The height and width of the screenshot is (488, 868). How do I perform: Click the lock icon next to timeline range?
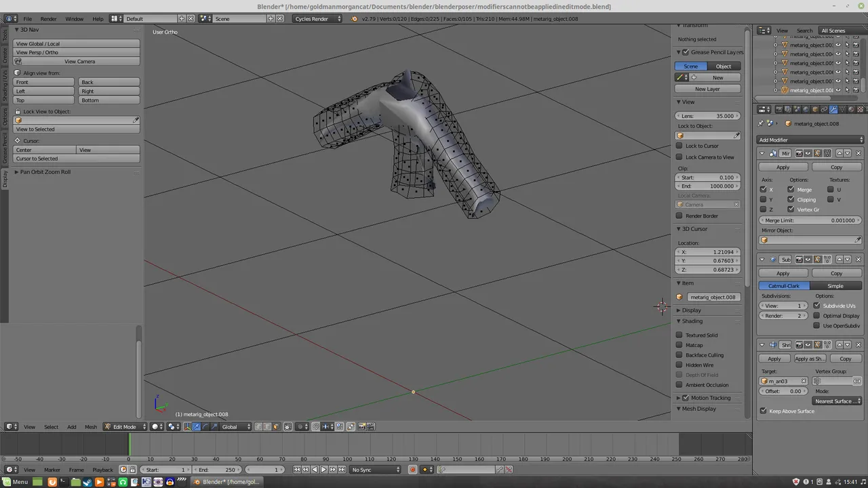[133, 470]
